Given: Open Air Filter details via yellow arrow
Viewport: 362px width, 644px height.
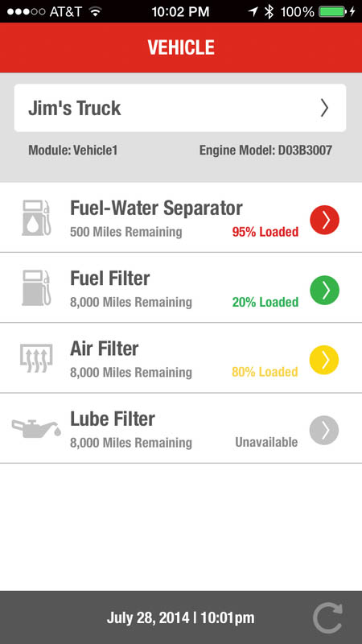Looking at the screenshot, I should click(x=324, y=360).
